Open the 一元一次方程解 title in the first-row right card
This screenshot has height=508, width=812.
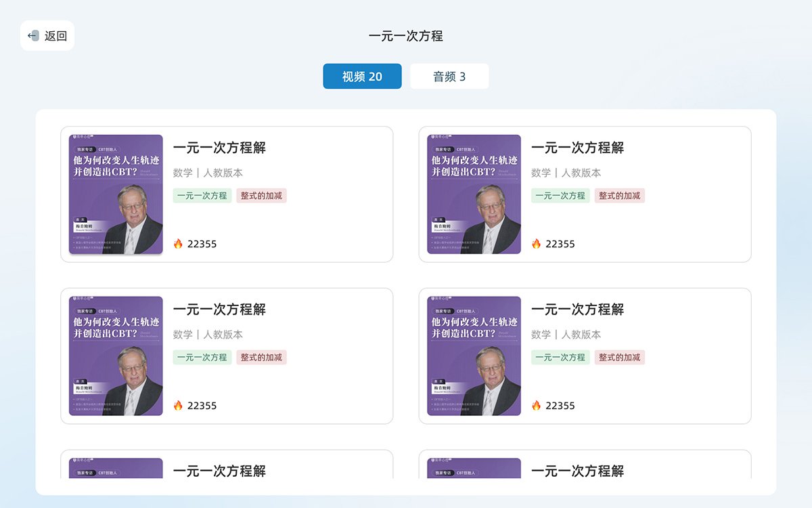click(577, 148)
